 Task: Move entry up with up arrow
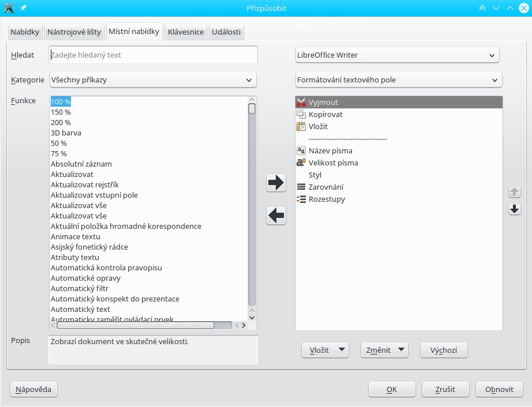pos(514,192)
